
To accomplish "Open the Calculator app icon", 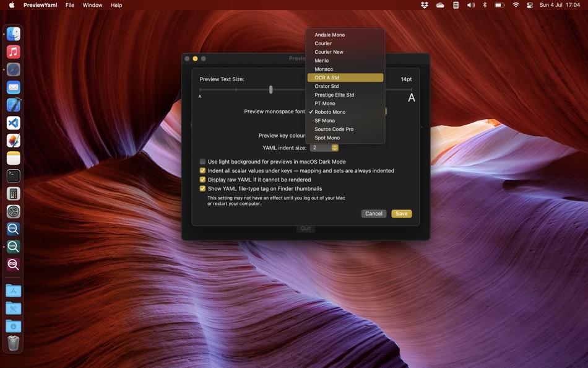I will (x=14, y=194).
